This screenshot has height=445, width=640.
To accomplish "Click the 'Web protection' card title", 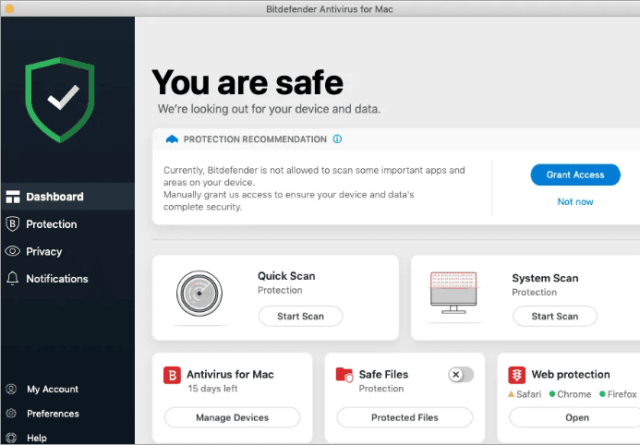I will [571, 374].
